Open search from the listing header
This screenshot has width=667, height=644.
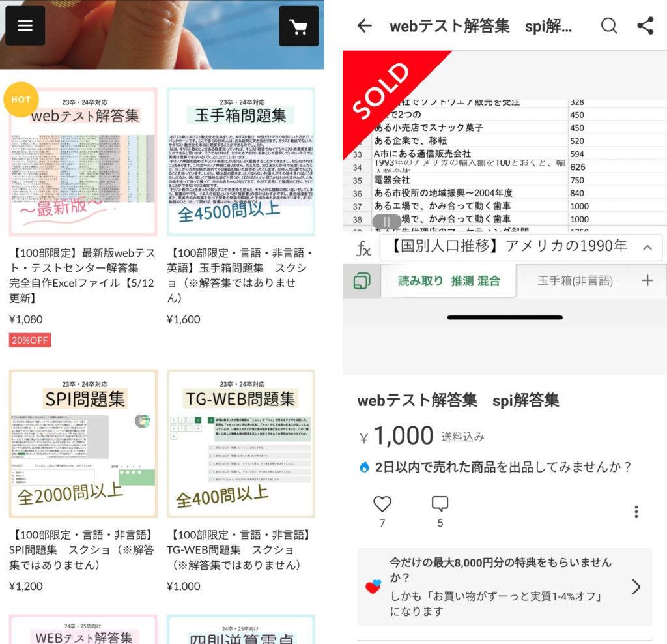[609, 26]
